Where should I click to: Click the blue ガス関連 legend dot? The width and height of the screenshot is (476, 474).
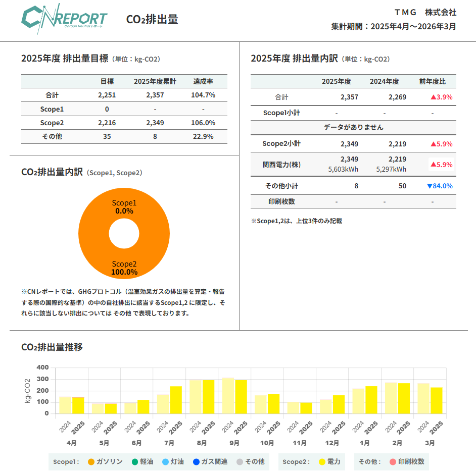pos(196,462)
